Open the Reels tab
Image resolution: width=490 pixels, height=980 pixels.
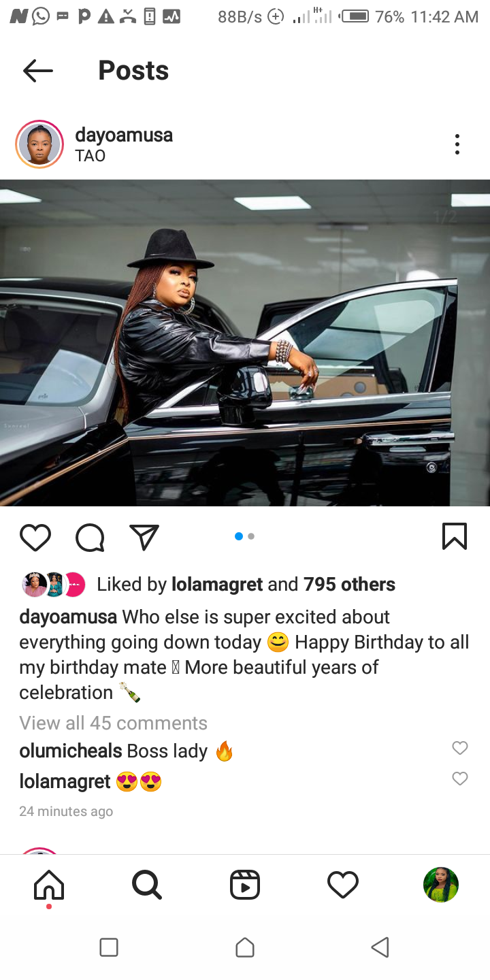245,885
